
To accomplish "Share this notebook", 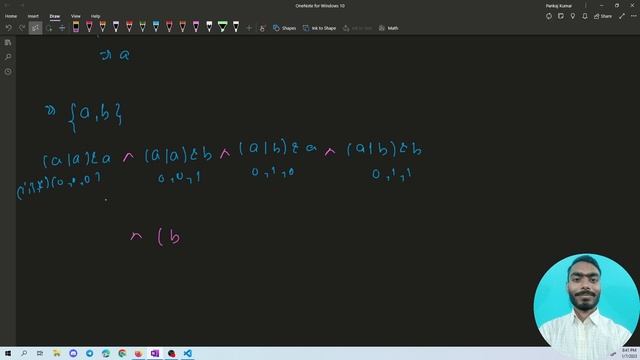I will (x=603, y=16).
